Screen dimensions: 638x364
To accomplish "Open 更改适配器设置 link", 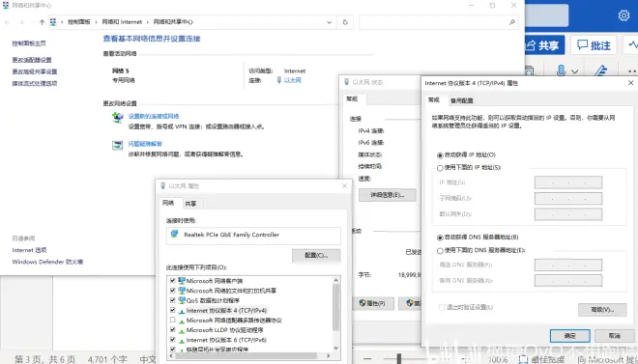I will point(32,60).
